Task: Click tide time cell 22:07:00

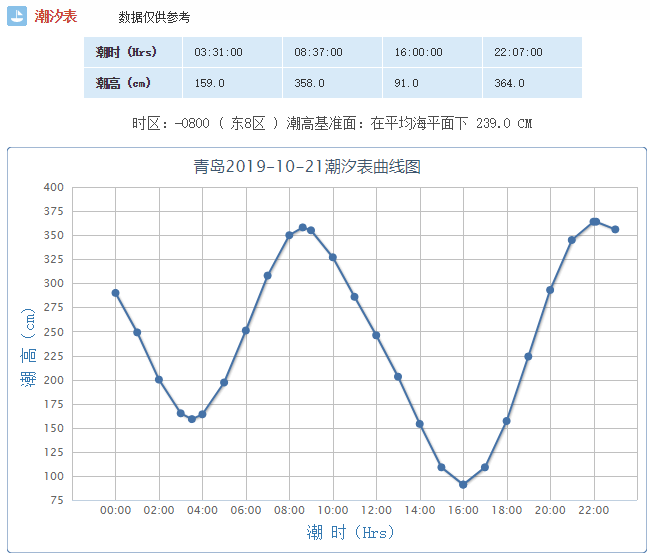Action: coord(532,52)
